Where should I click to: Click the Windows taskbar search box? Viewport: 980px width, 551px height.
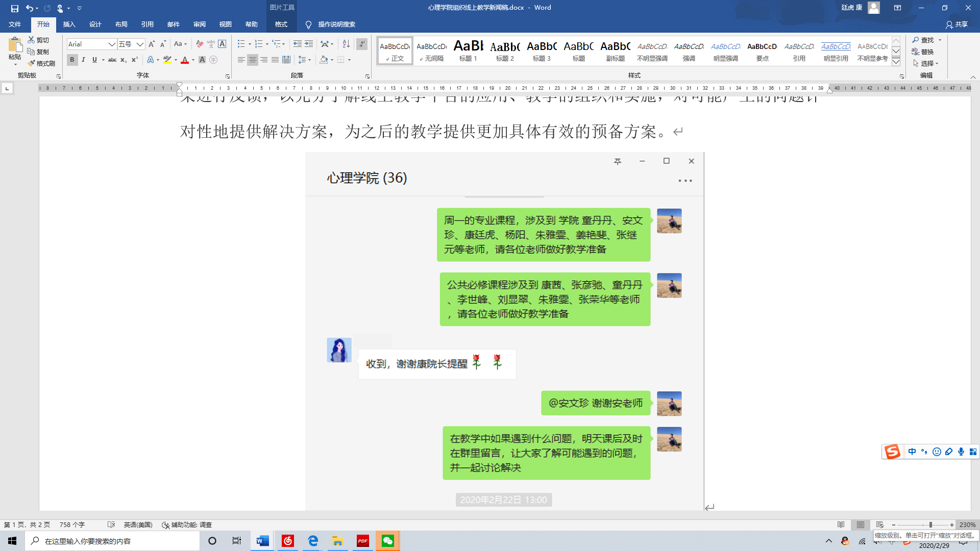(x=112, y=541)
